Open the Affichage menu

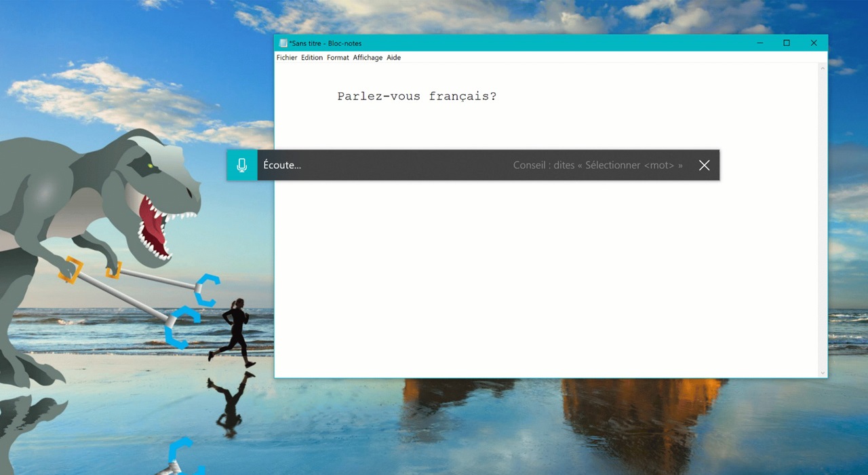368,58
